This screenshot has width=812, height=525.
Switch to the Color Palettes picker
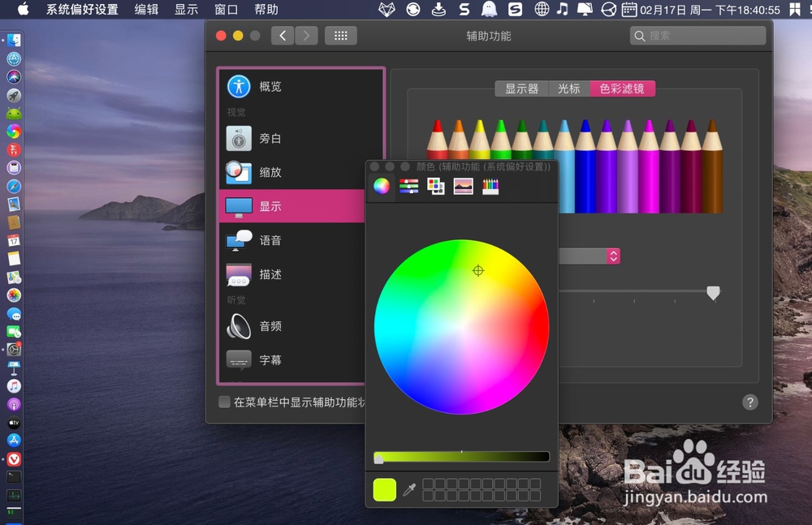pyautogui.click(x=436, y=186)
